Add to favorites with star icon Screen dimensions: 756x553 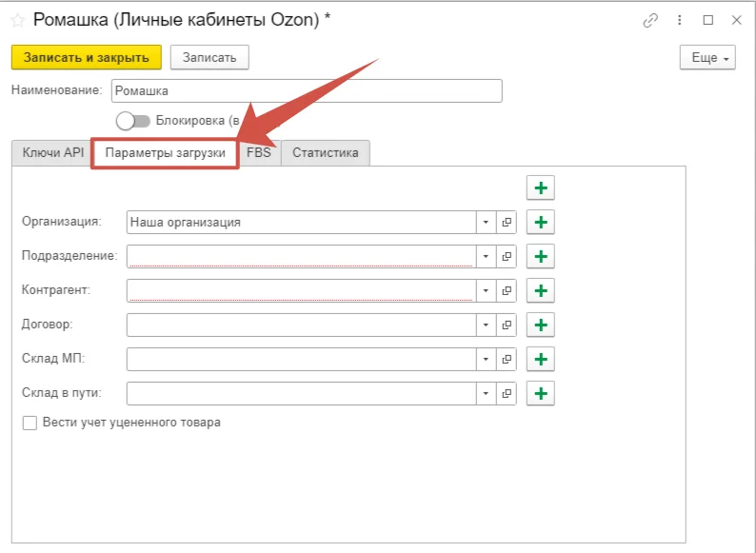[18, 20]
